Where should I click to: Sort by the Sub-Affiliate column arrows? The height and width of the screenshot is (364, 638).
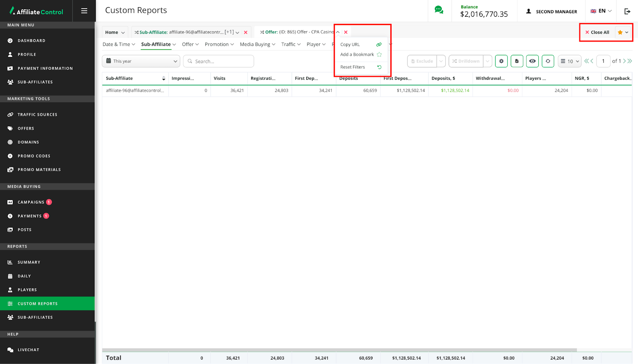(163, 78)
